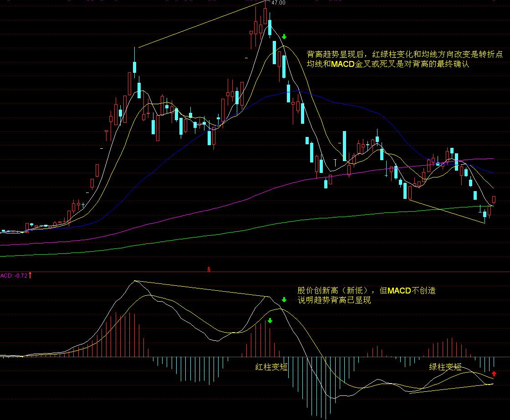The image size is (510, 420).
Task: Click the upper green arrow on the MACD line
Action: pos(283,300)
